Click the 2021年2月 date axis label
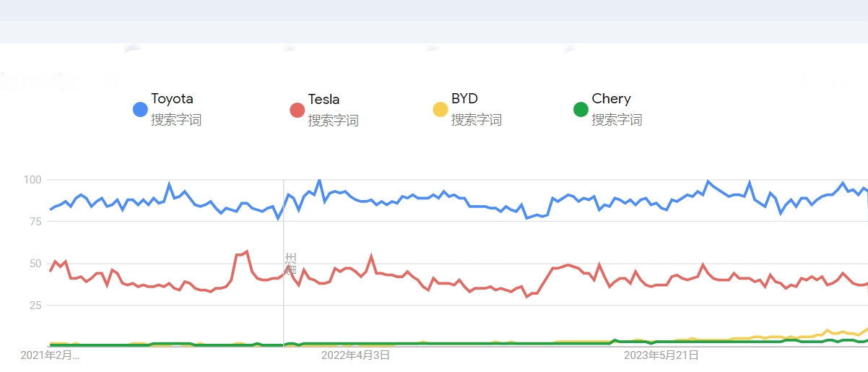The width and height of the screenshot is (868, 372). point(51,355)
